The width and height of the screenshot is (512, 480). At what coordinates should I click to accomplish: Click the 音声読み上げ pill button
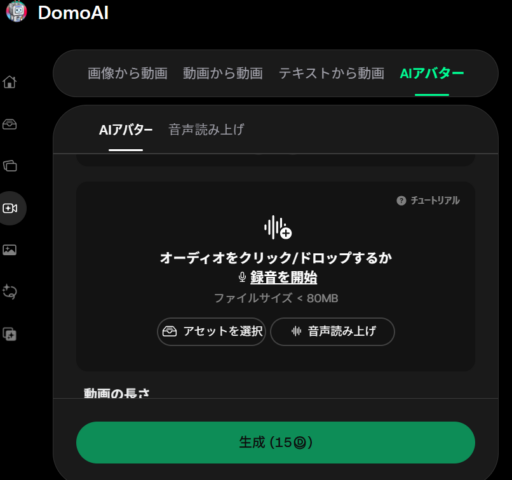(x=333, y=331)
